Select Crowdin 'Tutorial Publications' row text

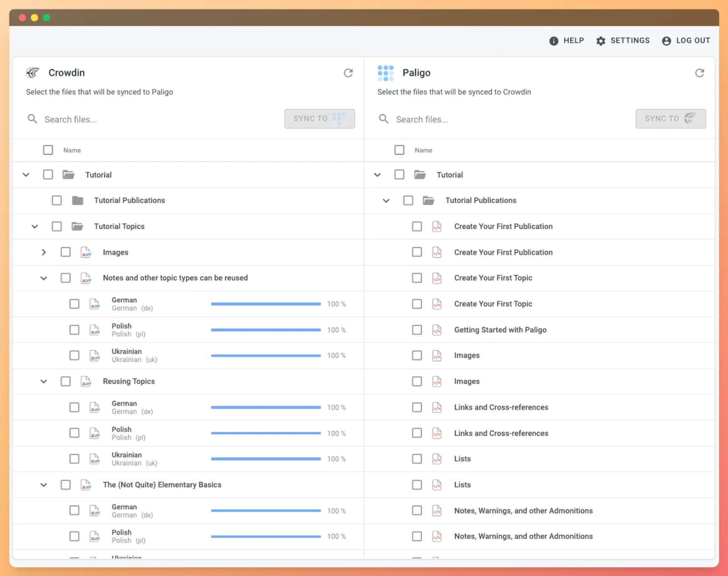click(x=130, y=200)
